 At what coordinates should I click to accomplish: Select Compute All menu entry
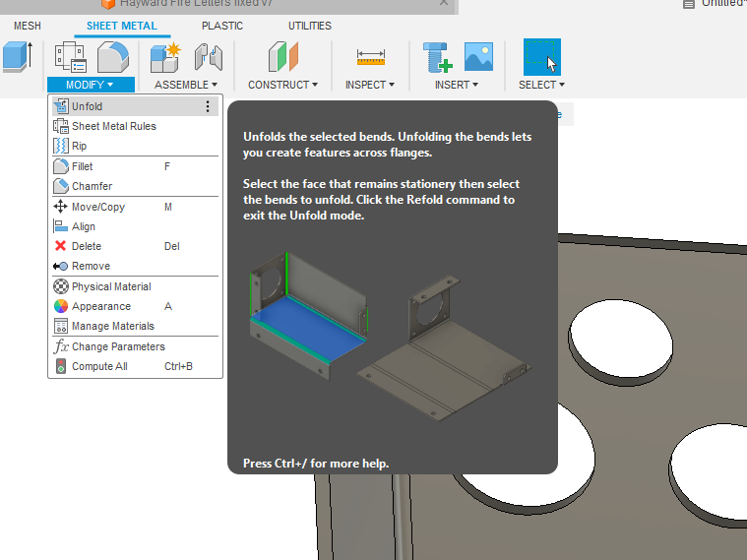point(135,366)
